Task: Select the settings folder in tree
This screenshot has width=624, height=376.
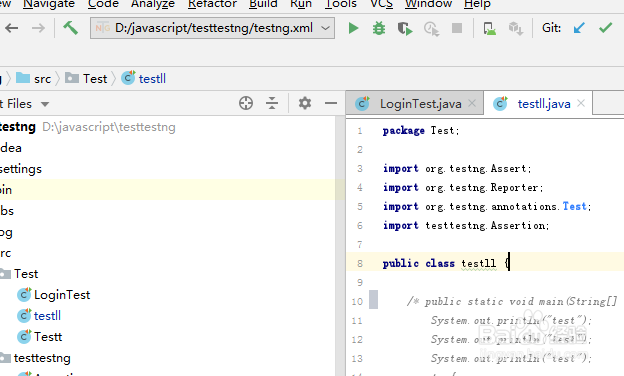Action: click(21, 169)
